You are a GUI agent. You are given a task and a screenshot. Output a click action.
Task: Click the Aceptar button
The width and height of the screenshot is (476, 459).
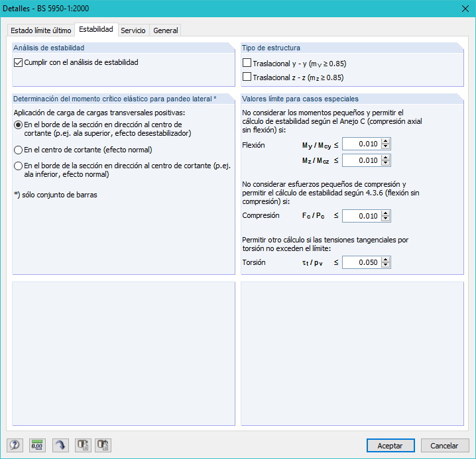[390, 445]
